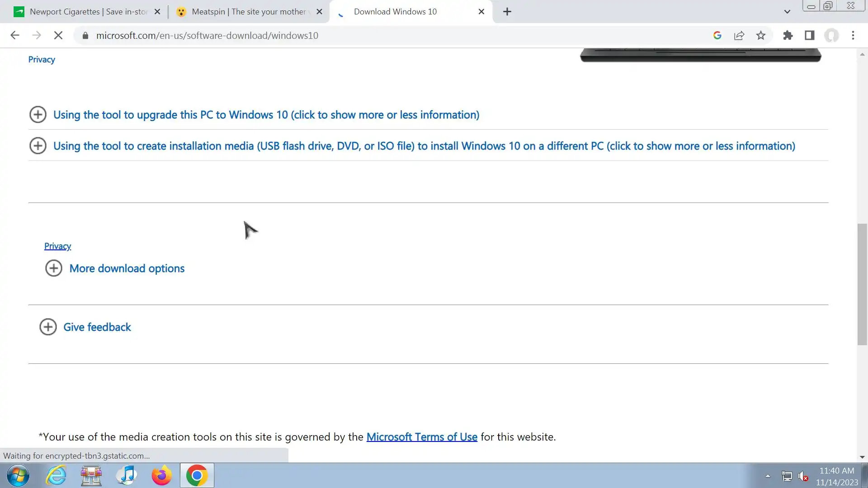Screen dimensions: 868x488
Task: Open the tab search dropdown arrow
Action: pyautogui.click(x=787, y=12)
